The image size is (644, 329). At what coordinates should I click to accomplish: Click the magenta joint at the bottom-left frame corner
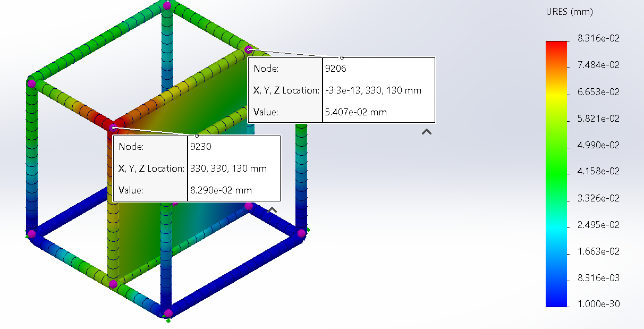click(32, 234)
